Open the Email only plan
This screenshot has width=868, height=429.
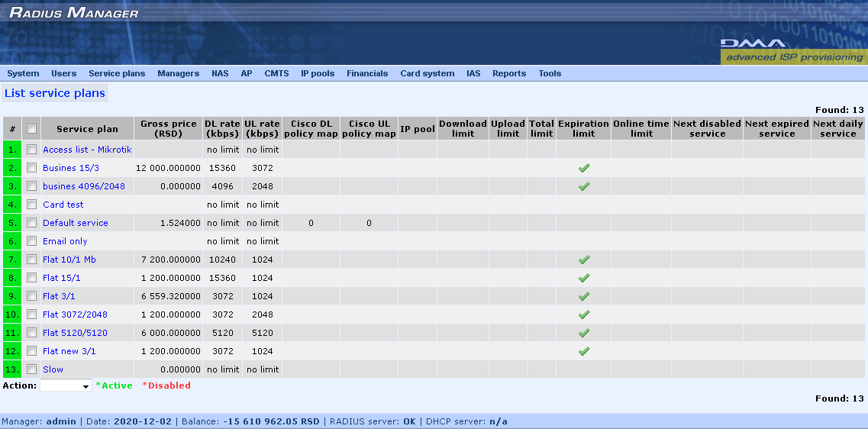tap(65, 240)
